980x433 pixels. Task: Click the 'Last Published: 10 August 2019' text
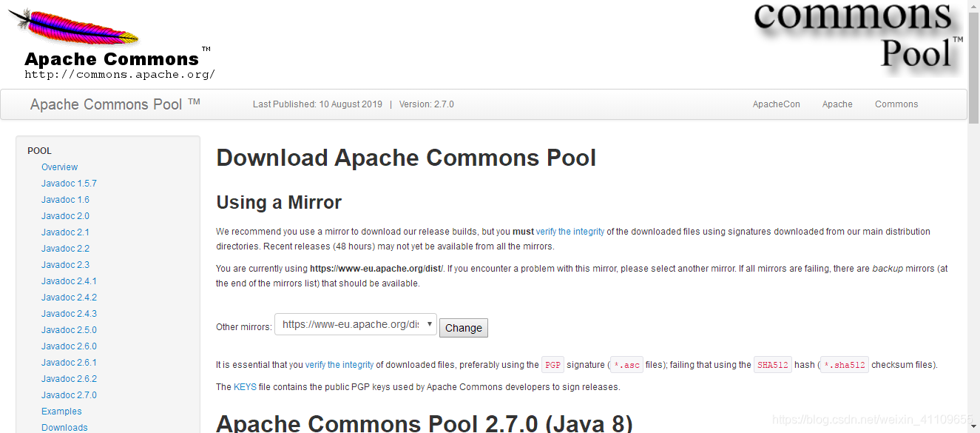(x=317, y=104)
